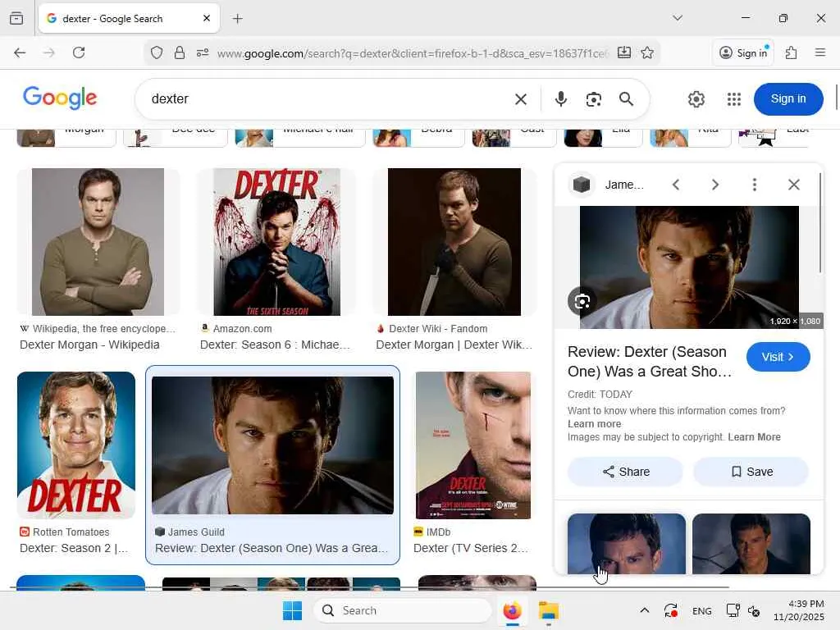Visit the source page button
Image resolution: width=840 pixels, height=630 pixels.
(x=778, y=357)
